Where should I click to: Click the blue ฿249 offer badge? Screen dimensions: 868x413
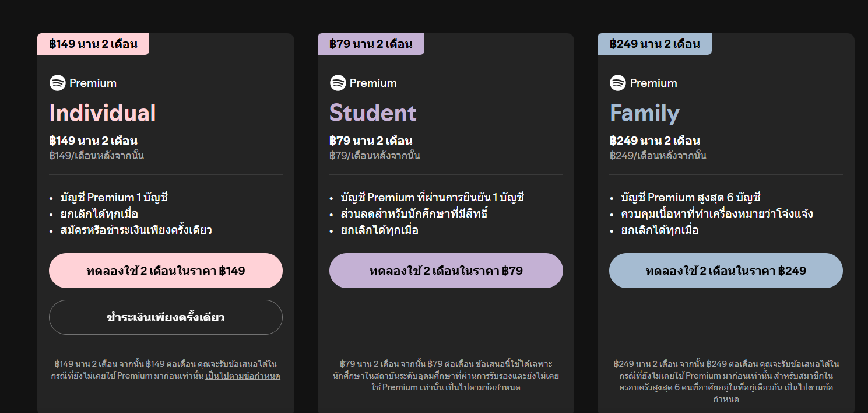tap(654, 44)
